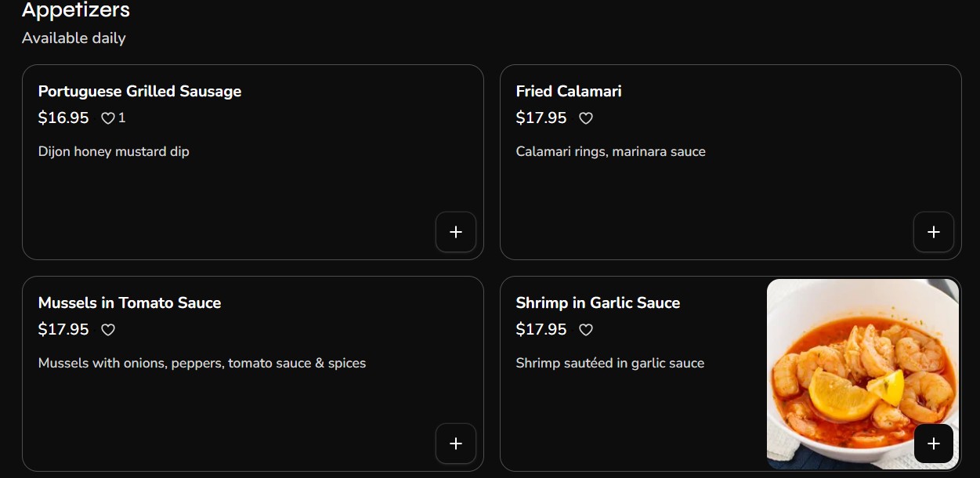View the shrimp dish photo
980x478 pixels.
[862, 360]
